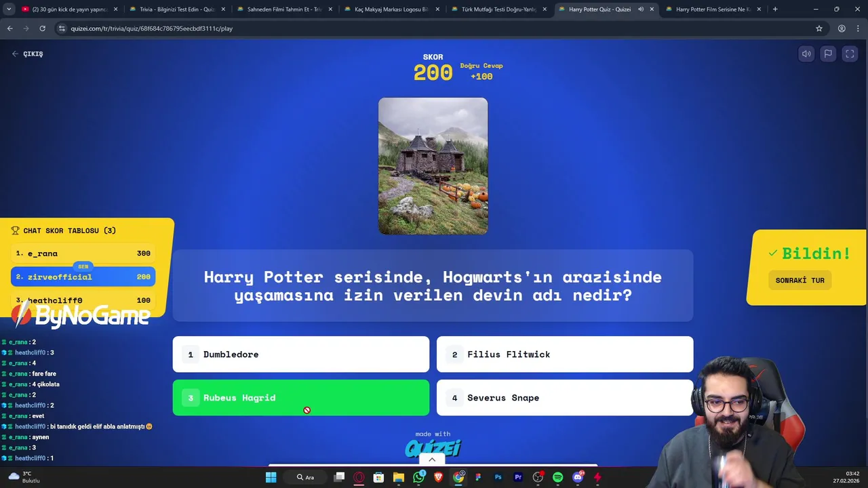
Task: Switch to the 'Türk Mutfağı Testi' tab
Action: pos(498,9)
